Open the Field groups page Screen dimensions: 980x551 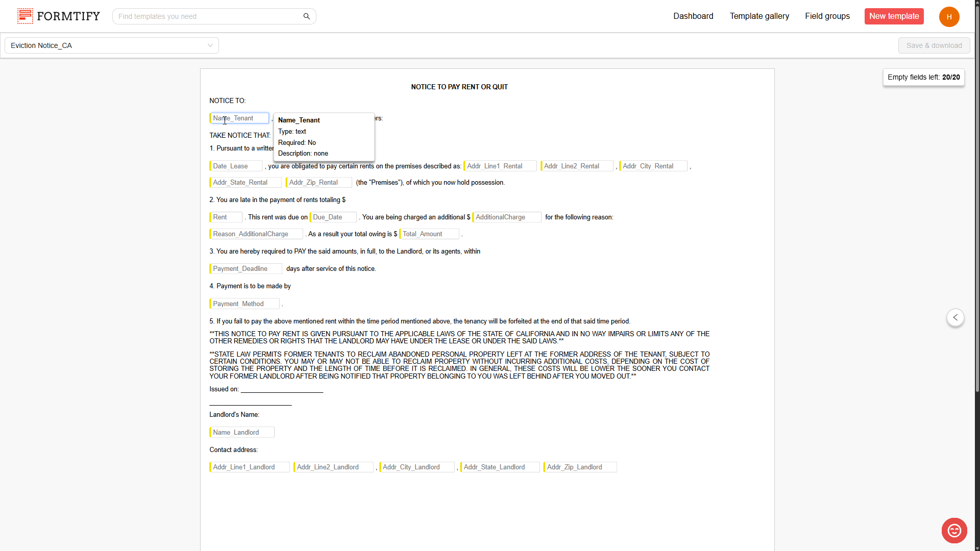pyautogui.click(x=827, y=16)
